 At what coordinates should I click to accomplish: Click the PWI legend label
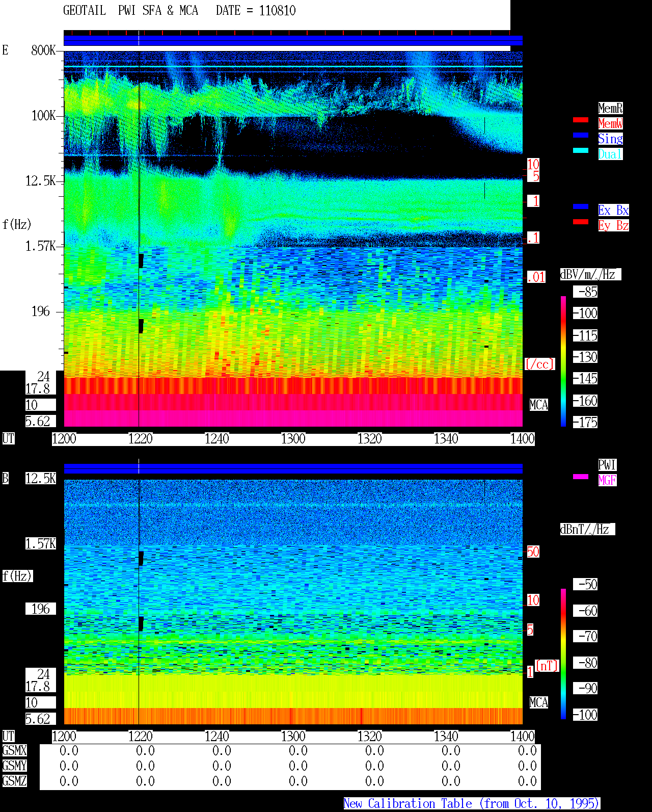(x=607, y=465)
